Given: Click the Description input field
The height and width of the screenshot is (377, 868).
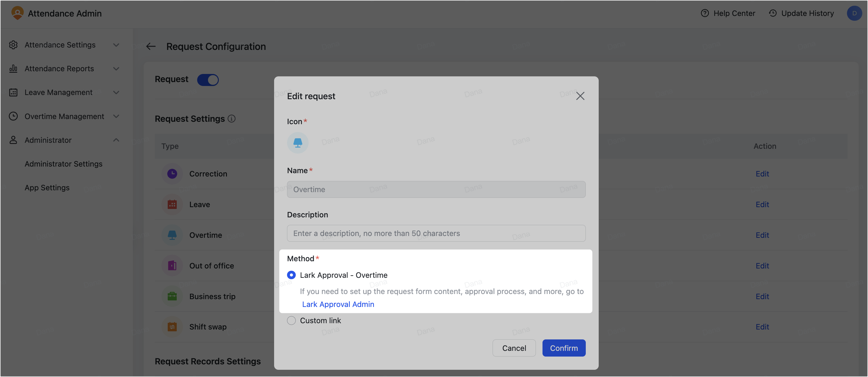Looking at the screenshot, I should (436, 233).
